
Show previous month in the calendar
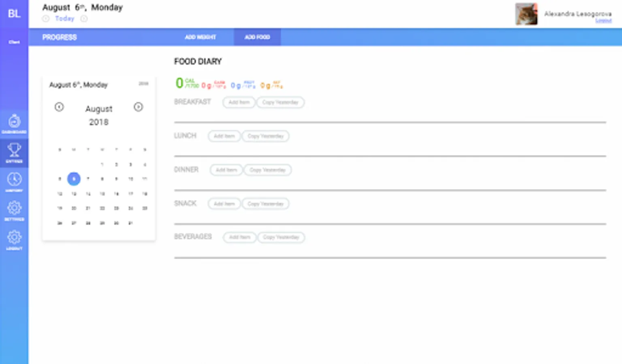pos(59,107)
